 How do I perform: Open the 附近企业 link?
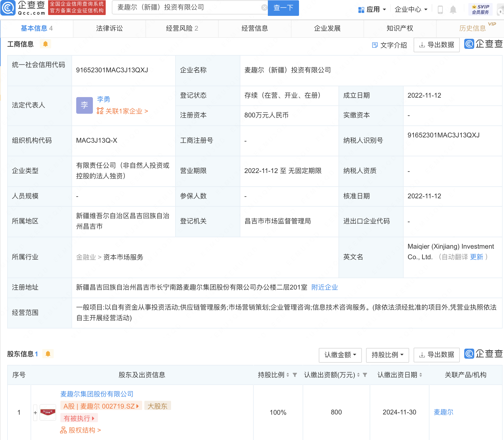coord(325,287)
